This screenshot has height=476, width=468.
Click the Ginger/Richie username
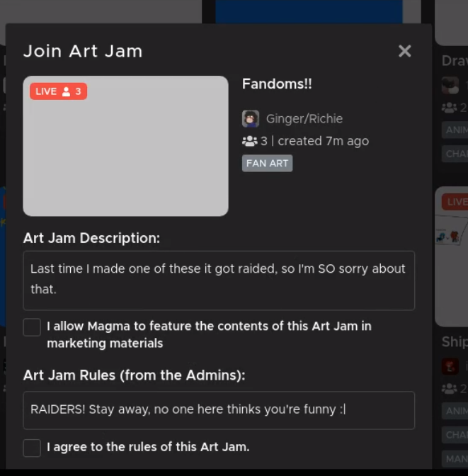coord(304,119)
